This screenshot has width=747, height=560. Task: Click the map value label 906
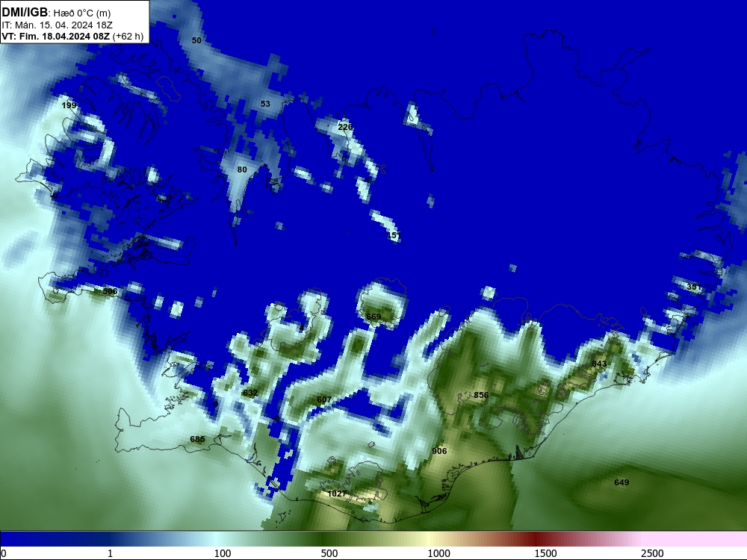[x=439, y=451]
